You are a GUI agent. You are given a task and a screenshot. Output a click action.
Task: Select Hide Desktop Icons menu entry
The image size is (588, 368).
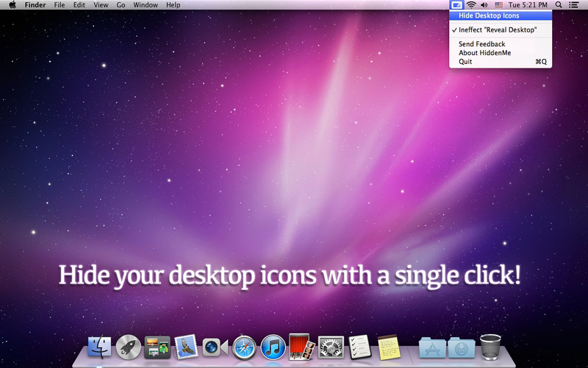pyautogui.click(x=501, y=15)
